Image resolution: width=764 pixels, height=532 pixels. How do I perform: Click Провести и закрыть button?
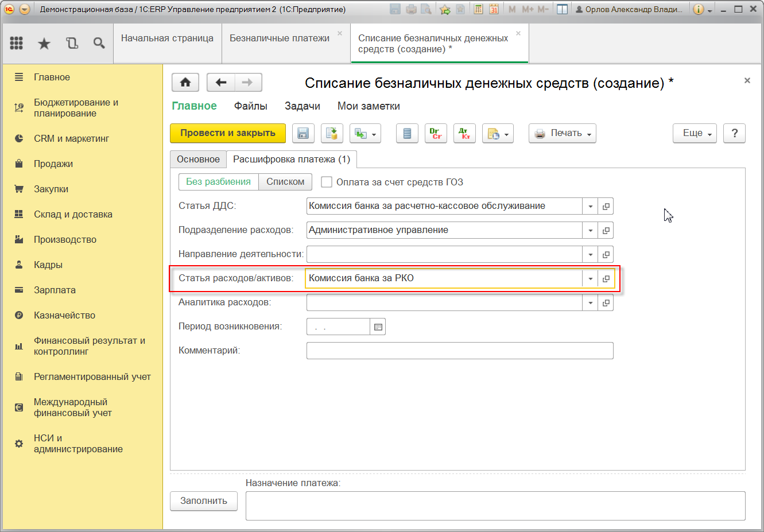pos(228,133)
